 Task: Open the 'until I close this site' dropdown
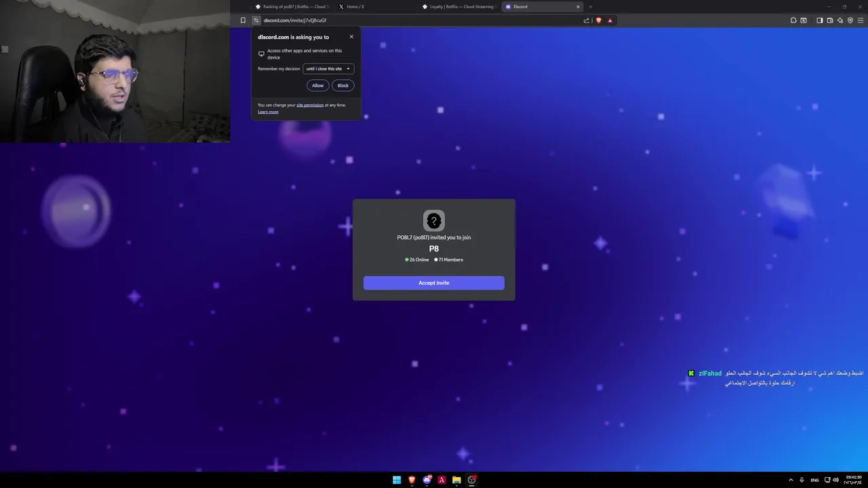[328, 68]
